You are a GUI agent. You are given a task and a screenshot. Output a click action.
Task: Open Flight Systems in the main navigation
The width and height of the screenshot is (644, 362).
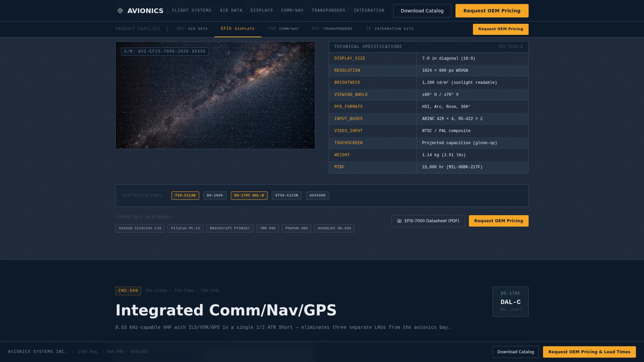click(x=192, y=10)
